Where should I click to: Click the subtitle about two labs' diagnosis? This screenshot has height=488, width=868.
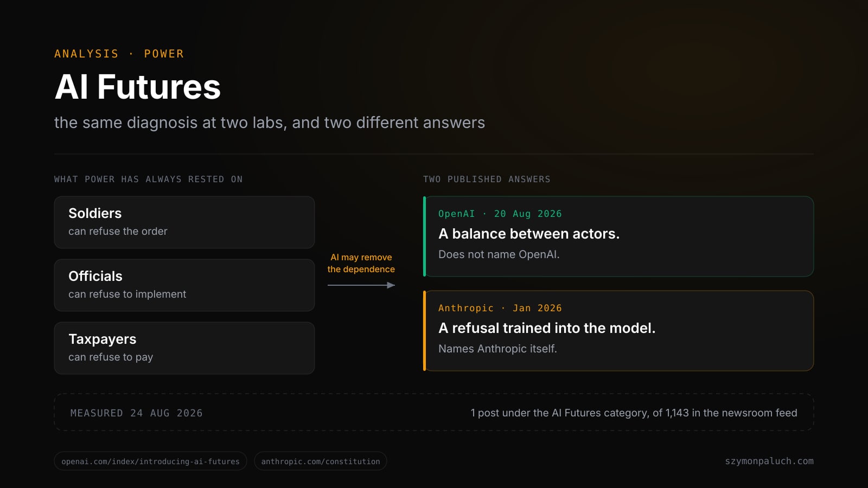pos(270,123)
